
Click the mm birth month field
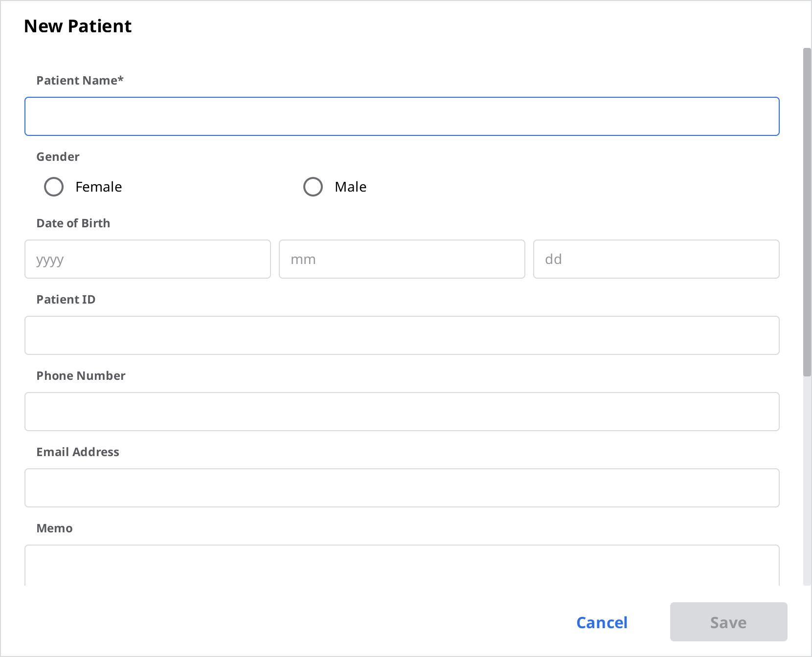pos(401,259)
